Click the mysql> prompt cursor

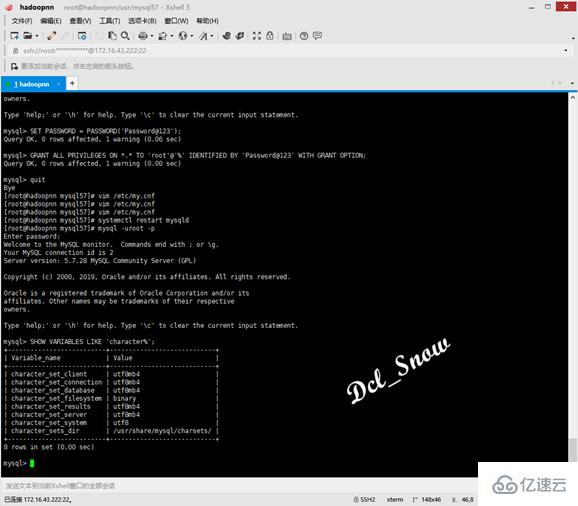[x=32, y=463]
